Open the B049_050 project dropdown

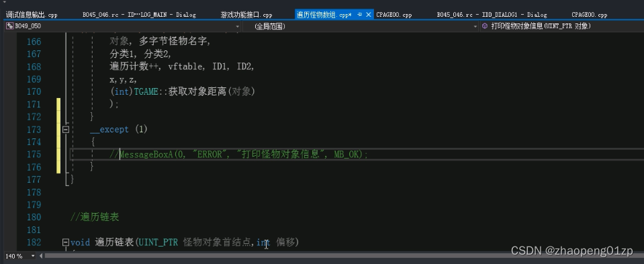coord(238,26)
